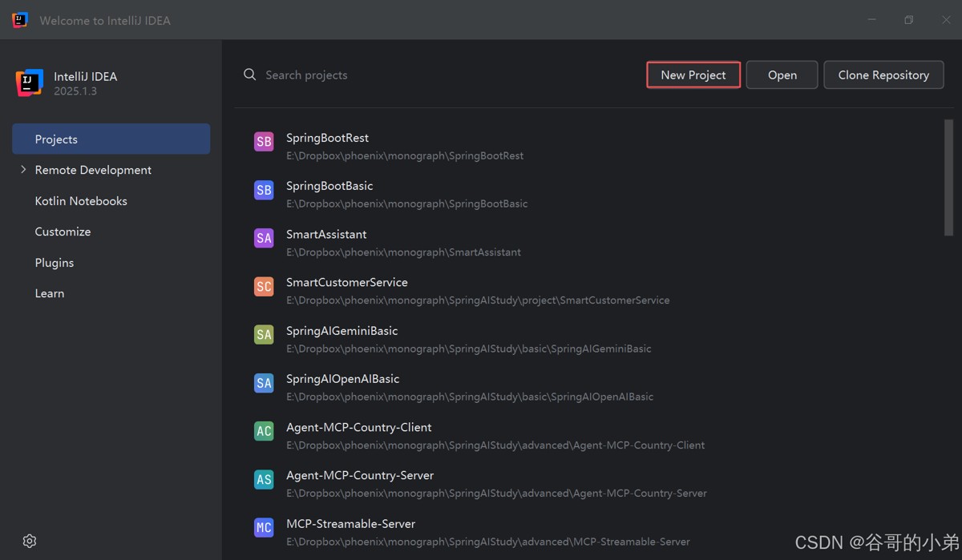This screenshot has width=962, height=560.
Task: Click SmartCustomerService SC icon
Action: [264, 286]
